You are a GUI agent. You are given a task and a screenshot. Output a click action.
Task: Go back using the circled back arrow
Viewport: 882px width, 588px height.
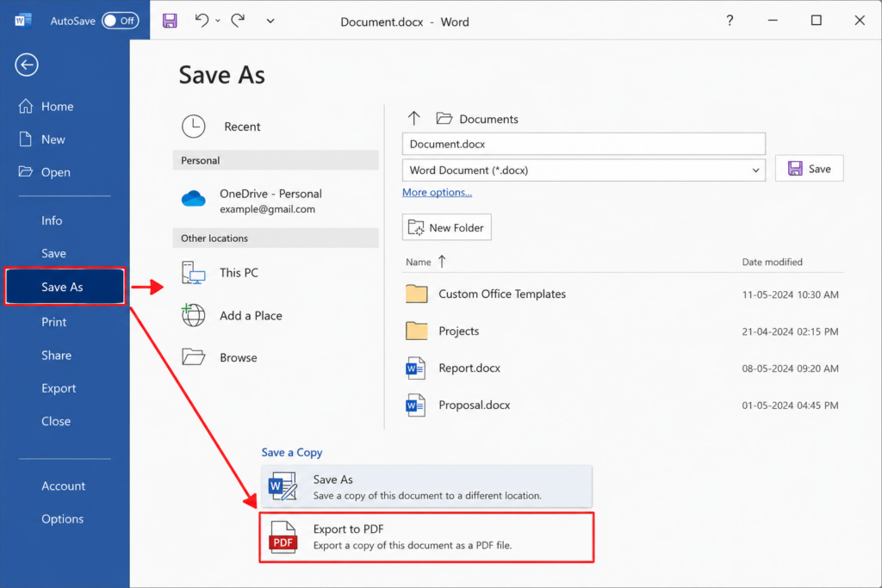click(27, 65)
